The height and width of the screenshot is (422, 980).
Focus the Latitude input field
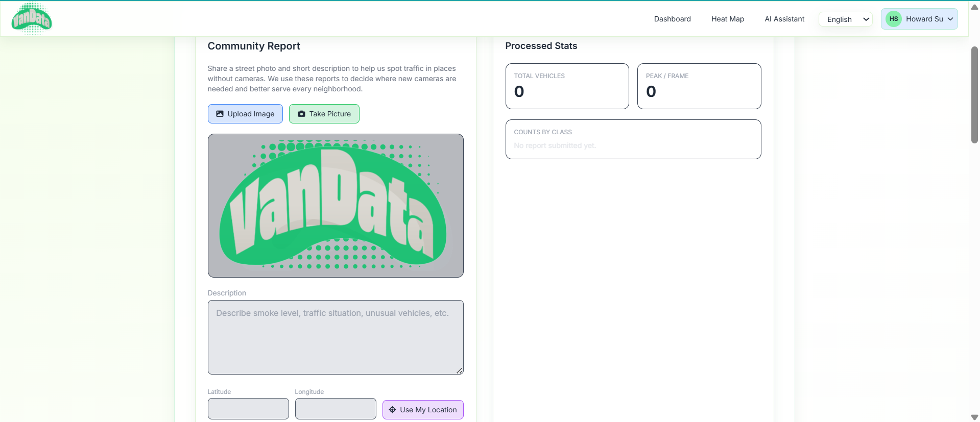click(x=248, y=409)
